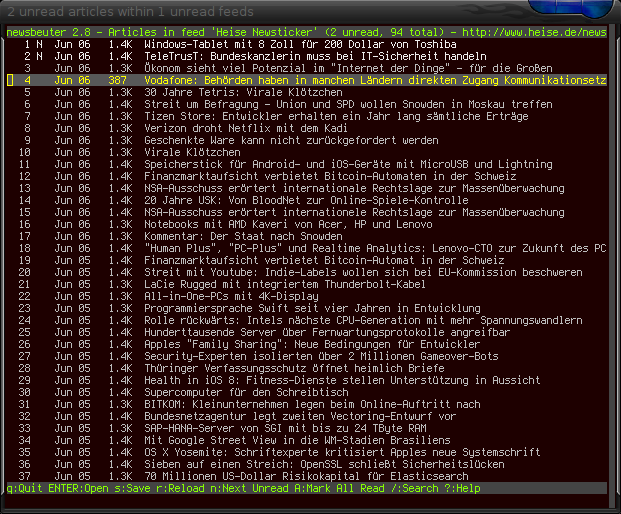The image size is (621, 514).
Task: Select the BITKOM Kleinunternehmen article
Action: pos(307,404)
